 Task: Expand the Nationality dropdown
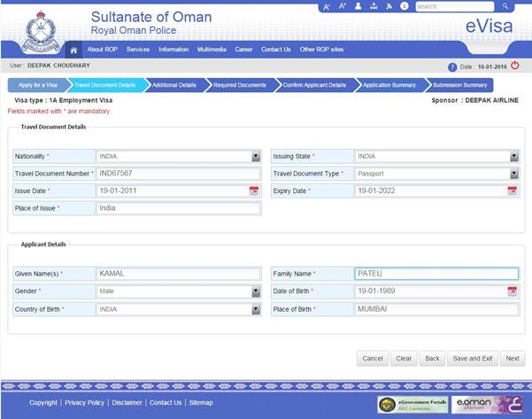click(256, 156)
